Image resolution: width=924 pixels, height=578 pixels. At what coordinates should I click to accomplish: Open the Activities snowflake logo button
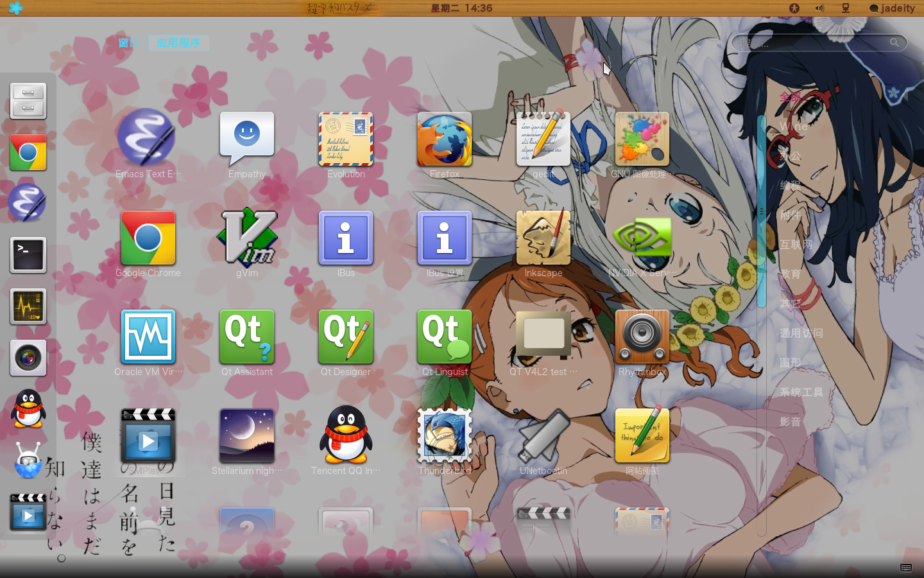pos(15,8)
